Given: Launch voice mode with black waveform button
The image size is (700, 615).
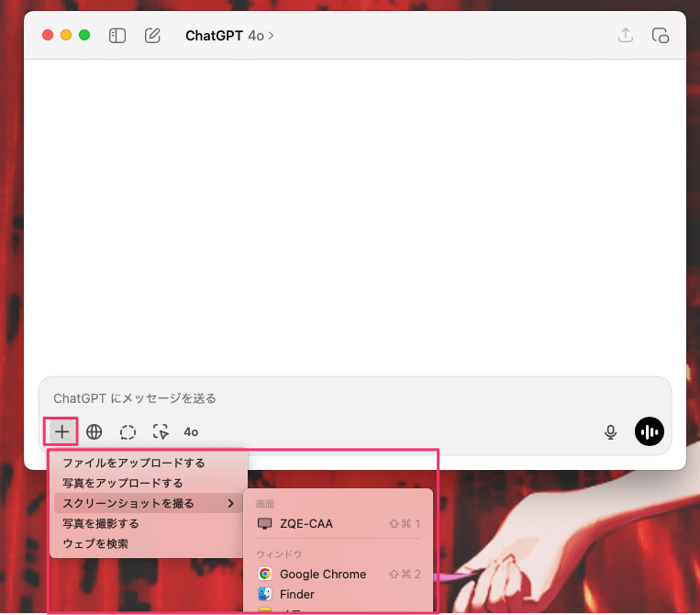Looking at the screenshot, I should pyautogui.click(x=650, y=431).
